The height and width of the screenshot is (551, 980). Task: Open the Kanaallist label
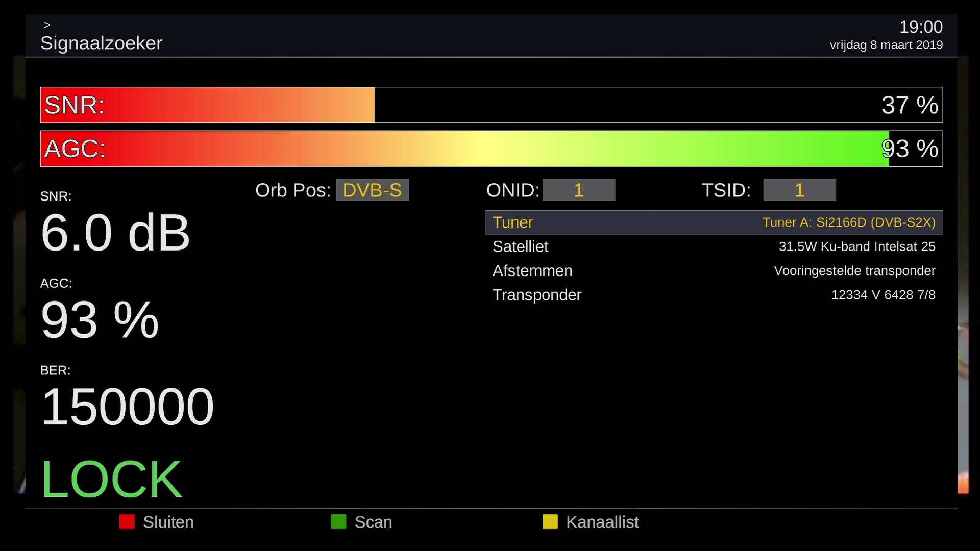pyautogui.click(x=602, y=522)
